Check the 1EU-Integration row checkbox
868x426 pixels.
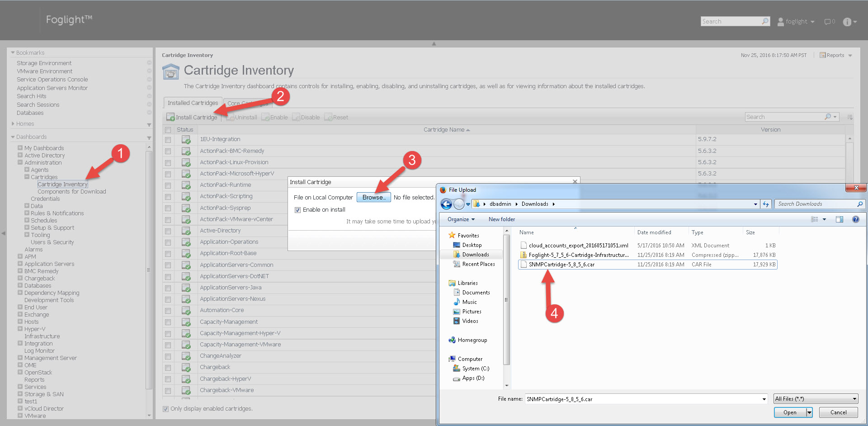point(168,140)
